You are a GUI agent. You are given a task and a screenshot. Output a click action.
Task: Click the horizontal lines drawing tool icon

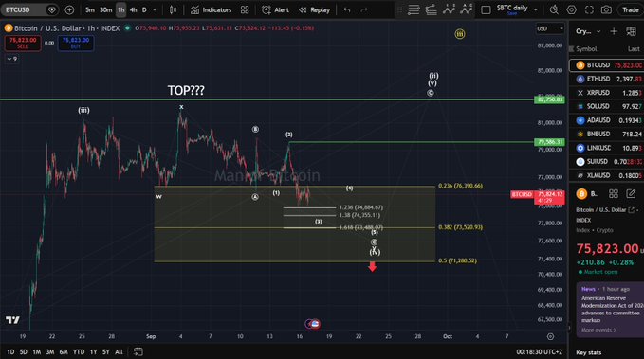point(414,9)
